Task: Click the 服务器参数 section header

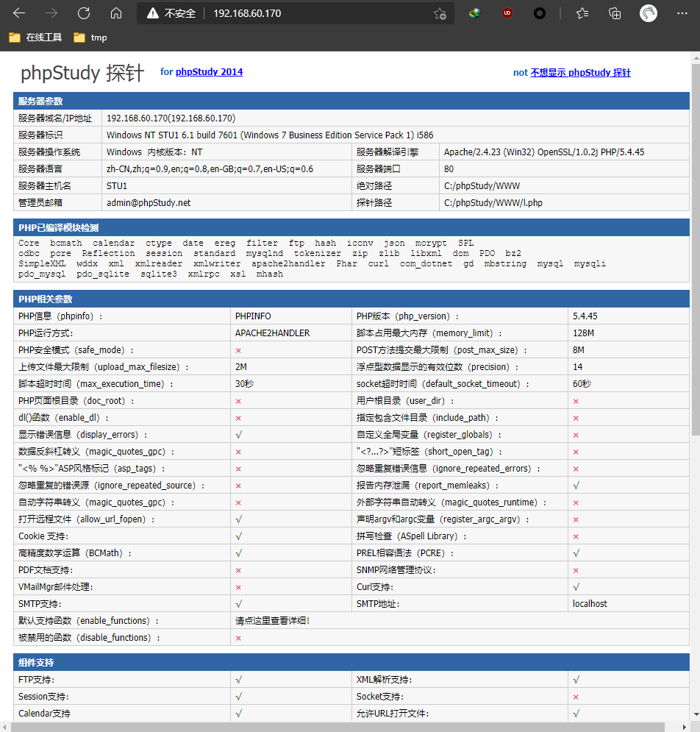Action: 351,101
